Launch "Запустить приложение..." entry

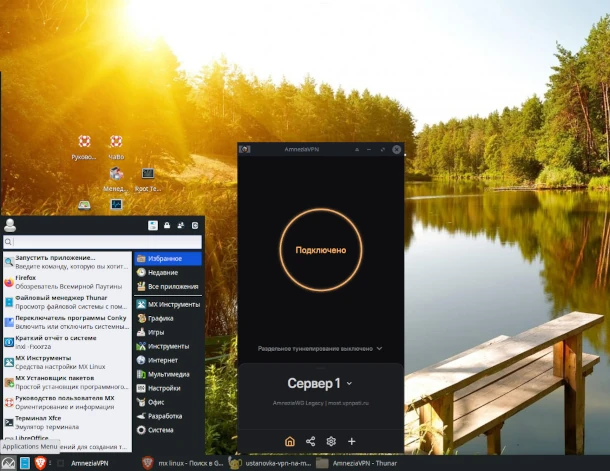click(x=67, y=262)
